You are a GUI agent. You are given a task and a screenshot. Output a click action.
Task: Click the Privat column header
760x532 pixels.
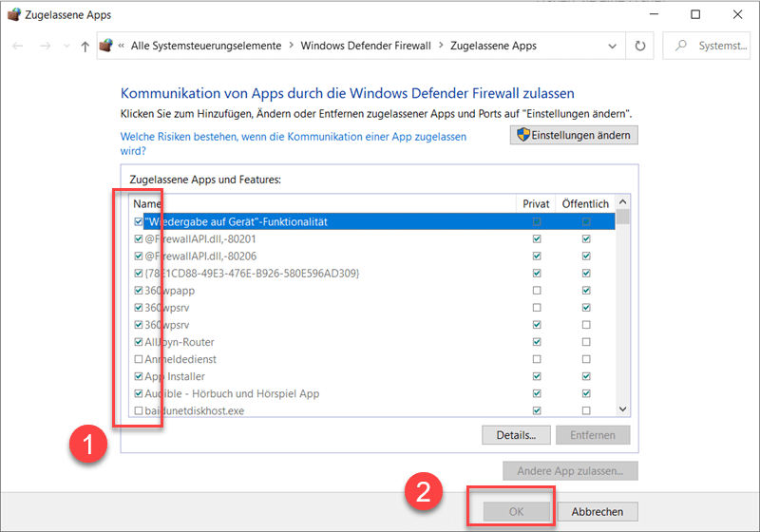(x=536, y=204)
